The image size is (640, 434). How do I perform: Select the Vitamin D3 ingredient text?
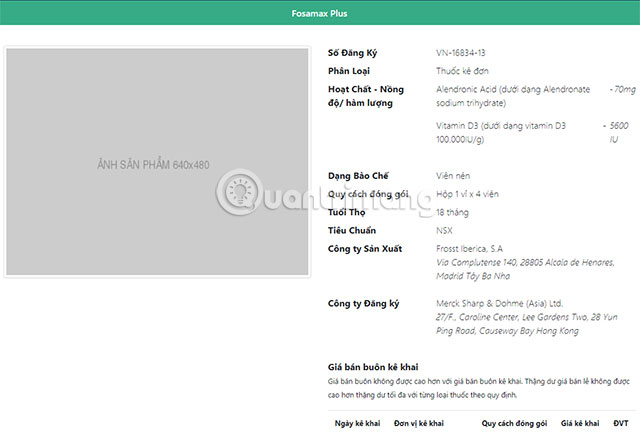point(501,132)
